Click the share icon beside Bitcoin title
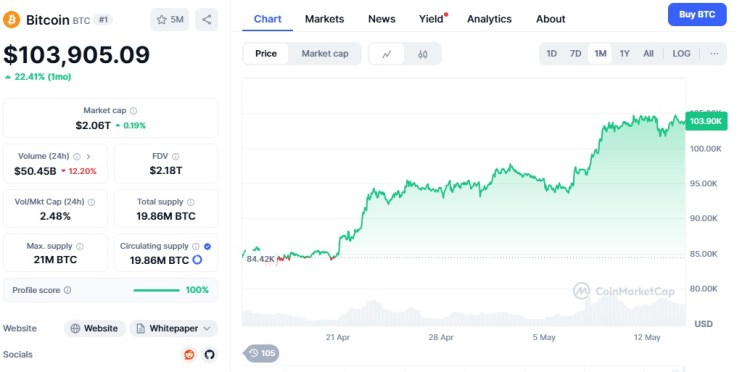Viewport: 750px width, 372px height. pos(207,20)
